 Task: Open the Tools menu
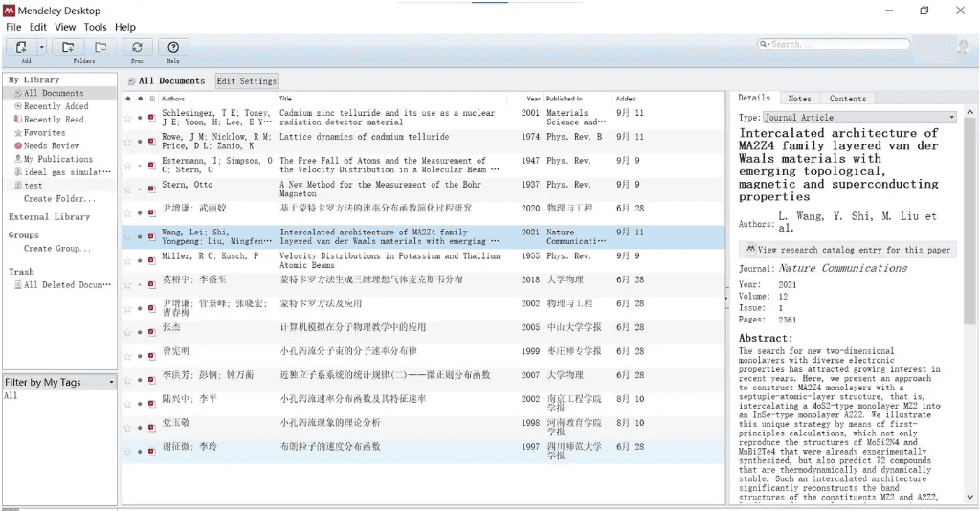pyautogui.click(x=95, y=27)
